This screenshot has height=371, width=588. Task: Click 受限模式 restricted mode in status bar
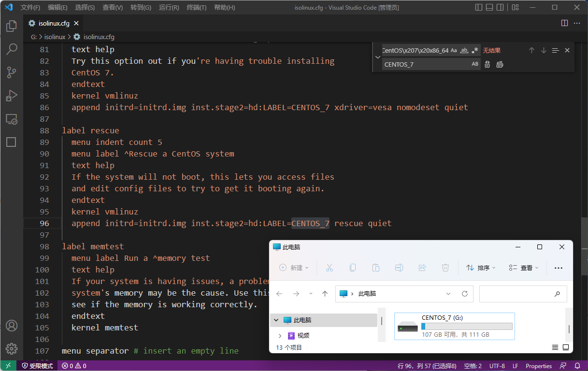(x=38, y=366)
